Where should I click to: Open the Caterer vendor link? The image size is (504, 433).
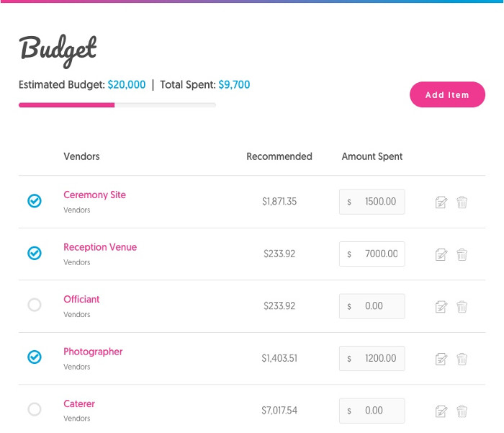coord(79,404)
